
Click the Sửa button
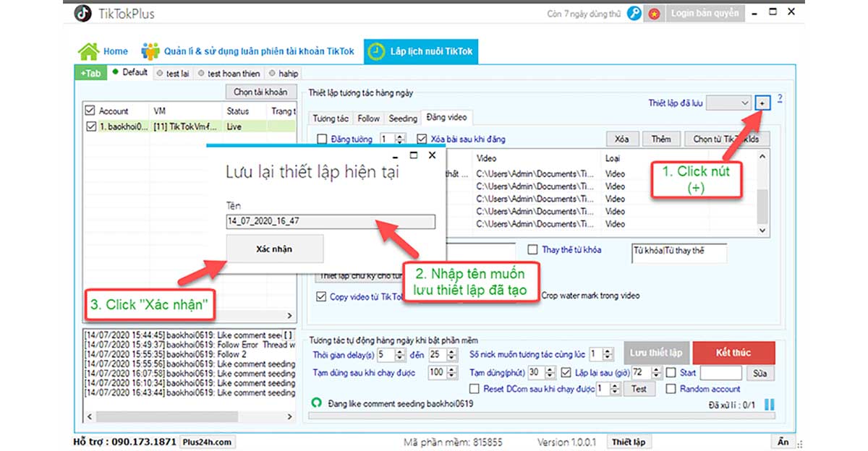(760, 373)
